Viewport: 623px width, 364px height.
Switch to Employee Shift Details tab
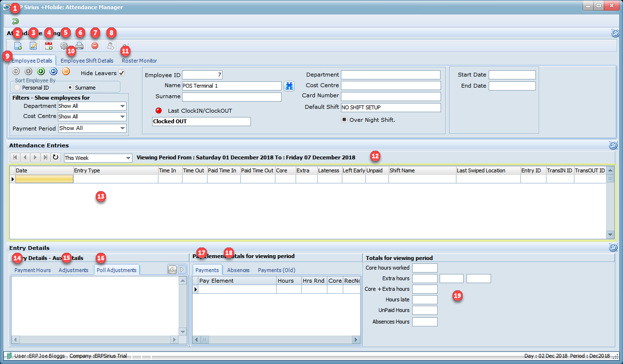click(87, 61)
